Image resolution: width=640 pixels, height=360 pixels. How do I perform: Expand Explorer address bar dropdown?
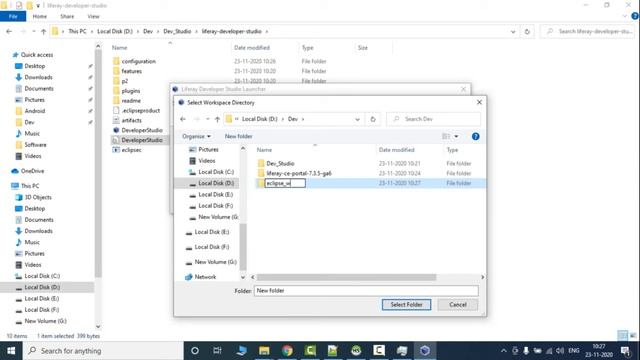pyautogui.click(x=513, y=31)
